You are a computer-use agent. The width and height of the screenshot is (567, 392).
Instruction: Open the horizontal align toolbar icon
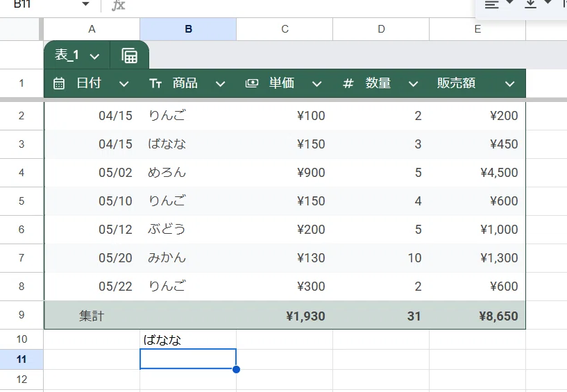(492, 4)
